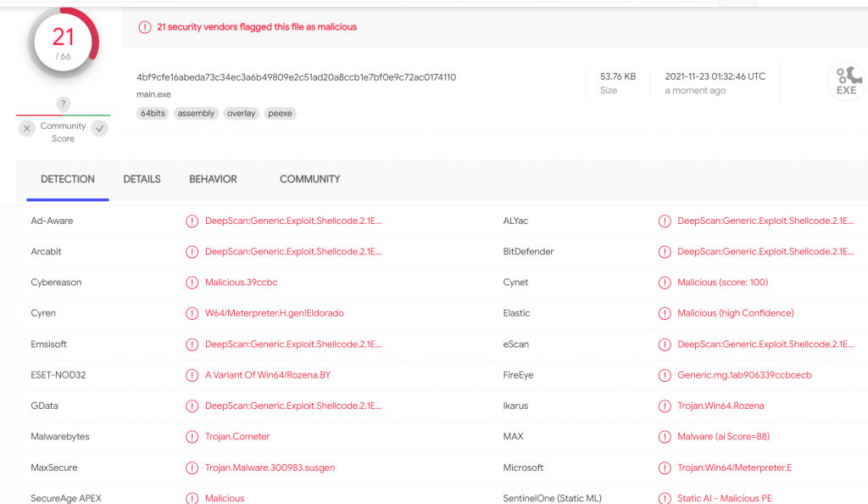Image resolution: width=868 pixels, height=504 pixels.
Task: Click the Trojan.Malware.300983.susgen result
Action: pyautogui.click(x=270, y=468)
